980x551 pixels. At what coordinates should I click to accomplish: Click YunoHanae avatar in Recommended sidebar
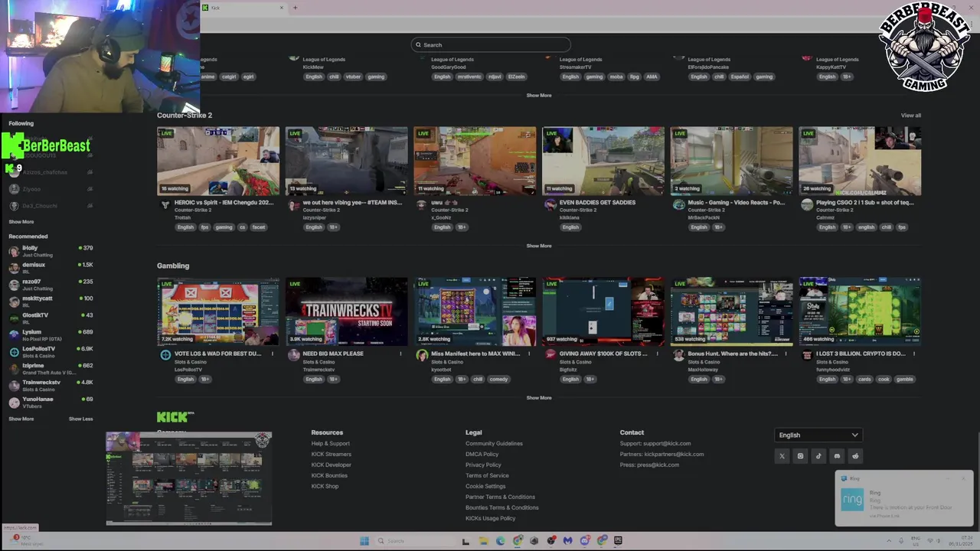[14, 403]
